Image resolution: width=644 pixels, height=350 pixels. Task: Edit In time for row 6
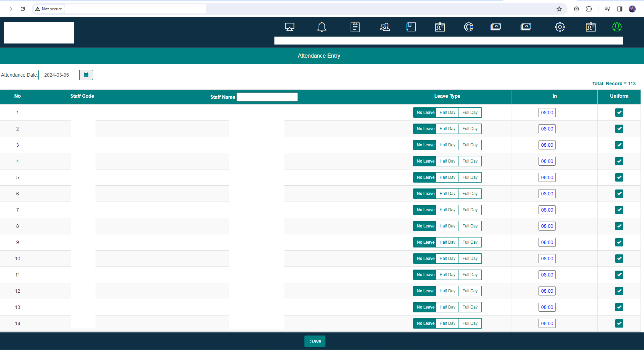[547, 194]
